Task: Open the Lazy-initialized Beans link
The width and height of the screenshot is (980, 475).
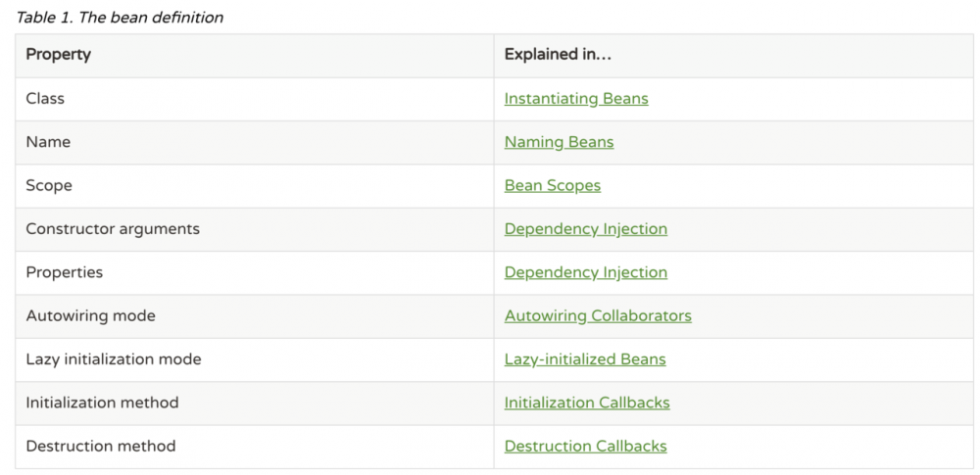Action: click(x=584, y=359)
